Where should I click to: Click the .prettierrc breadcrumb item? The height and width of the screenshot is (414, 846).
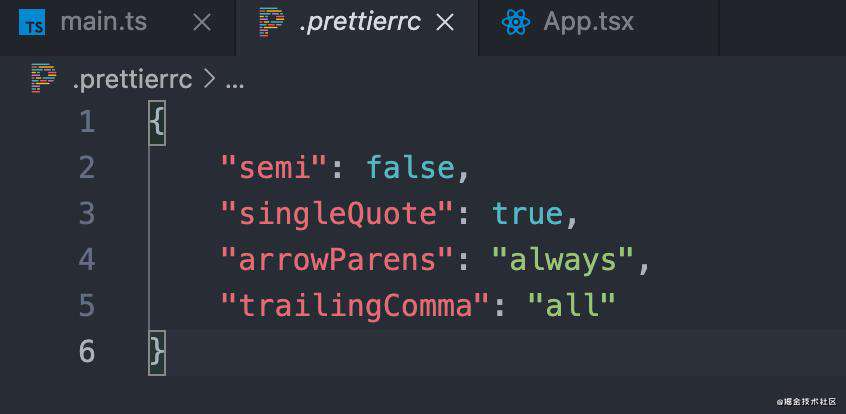pyautogui.click(x=132, y=80)
